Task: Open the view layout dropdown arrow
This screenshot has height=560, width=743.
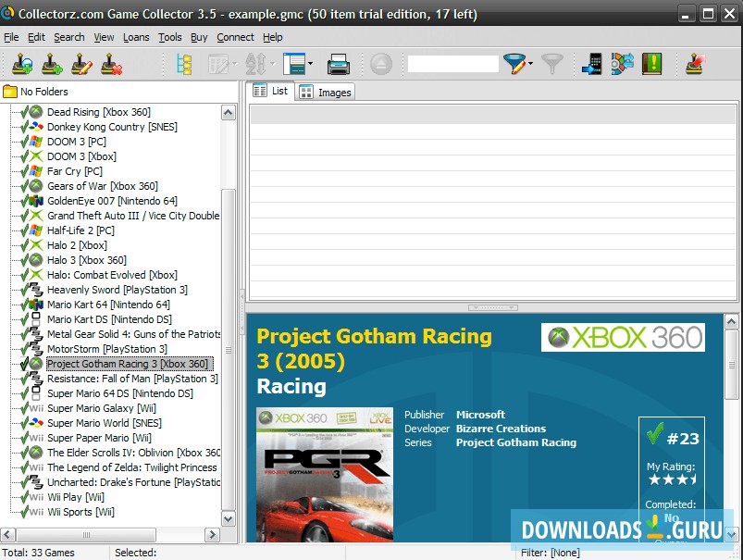Action: [310, 64]
